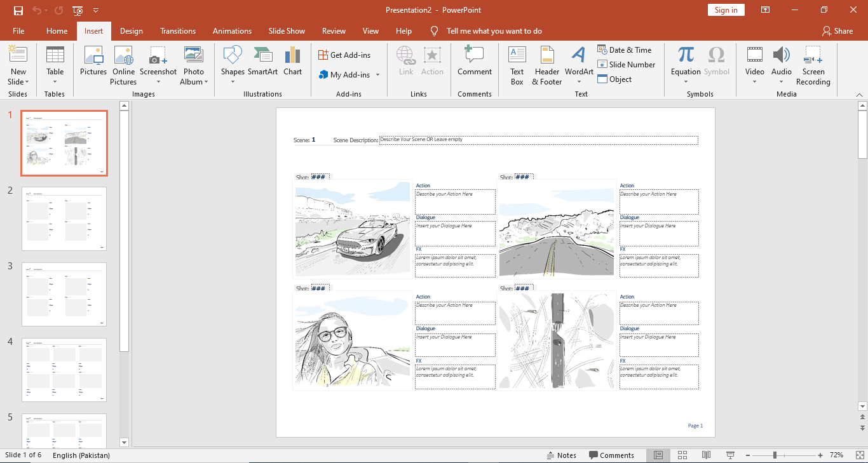Click the WordArt icon
The height and width of the screenshot is (463, 868).
pyautogui.click(x=579, y=62)
